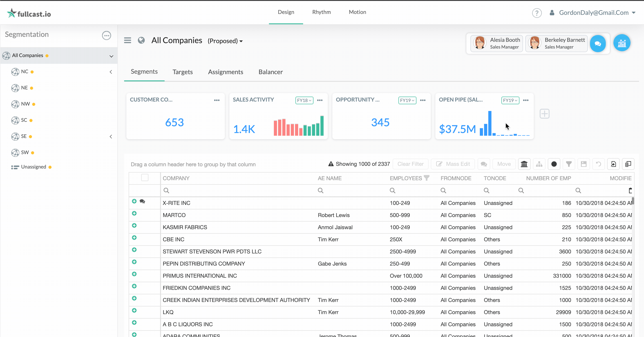Click the undo arrow toolbar icon

pyautogui.click(x=599, y=164)
